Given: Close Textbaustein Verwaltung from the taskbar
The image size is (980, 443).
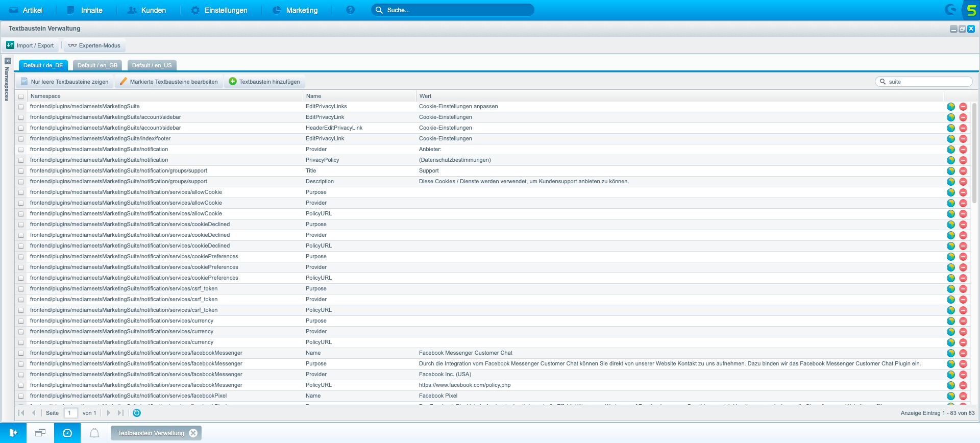Looking at the screenshot, I should click(x=193, y=433).
